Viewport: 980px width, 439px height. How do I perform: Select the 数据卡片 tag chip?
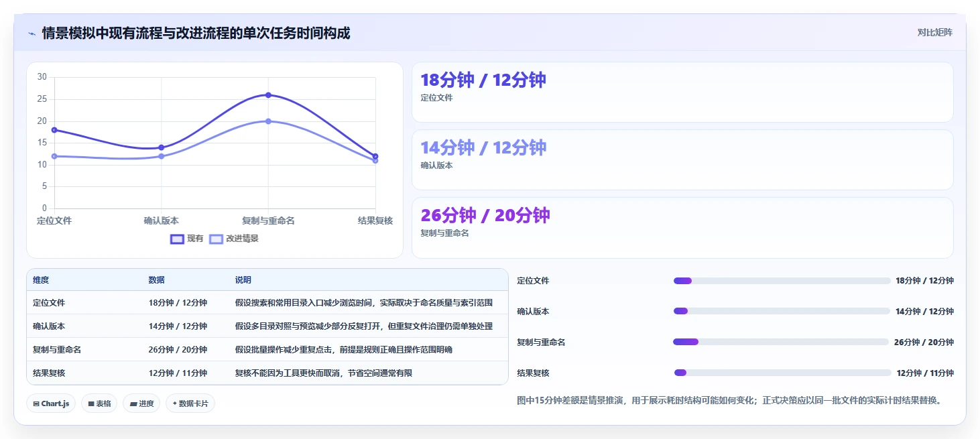(x=190, y=403)
